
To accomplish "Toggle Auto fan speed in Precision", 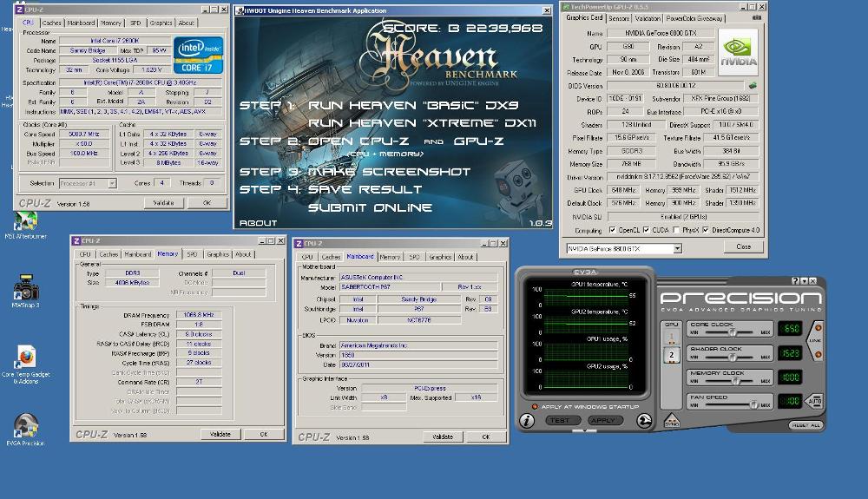I will (x=814, y=401).
